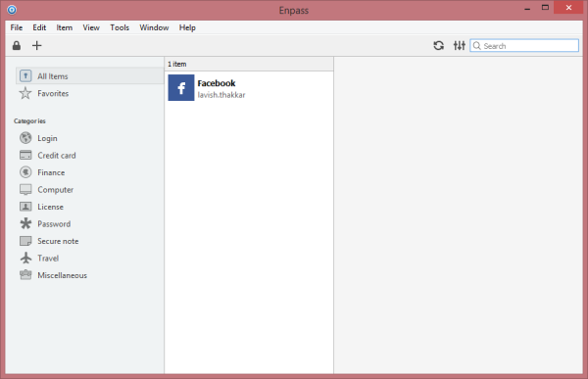Add a new item with plus icon
588x379 pixels.
[x=37, y=46]
